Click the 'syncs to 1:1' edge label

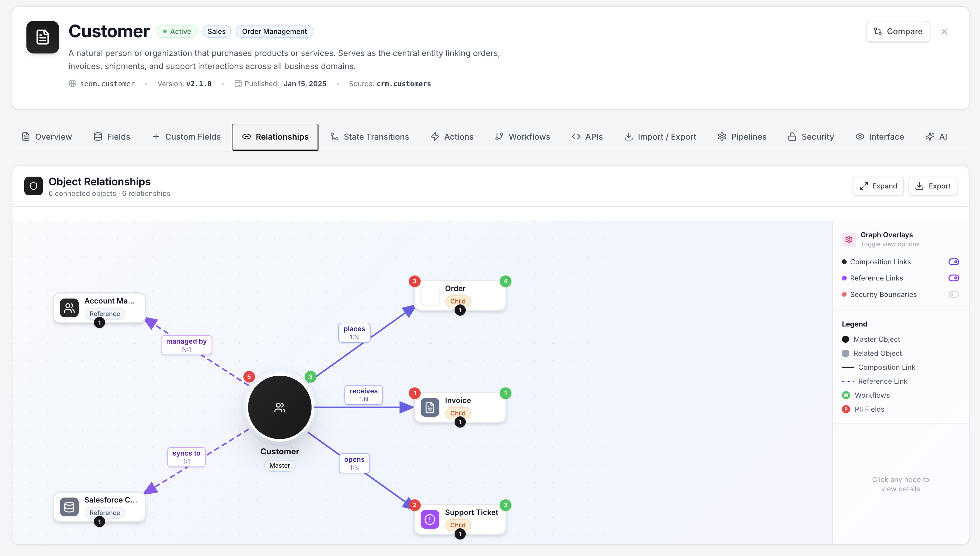click(186, 457)
